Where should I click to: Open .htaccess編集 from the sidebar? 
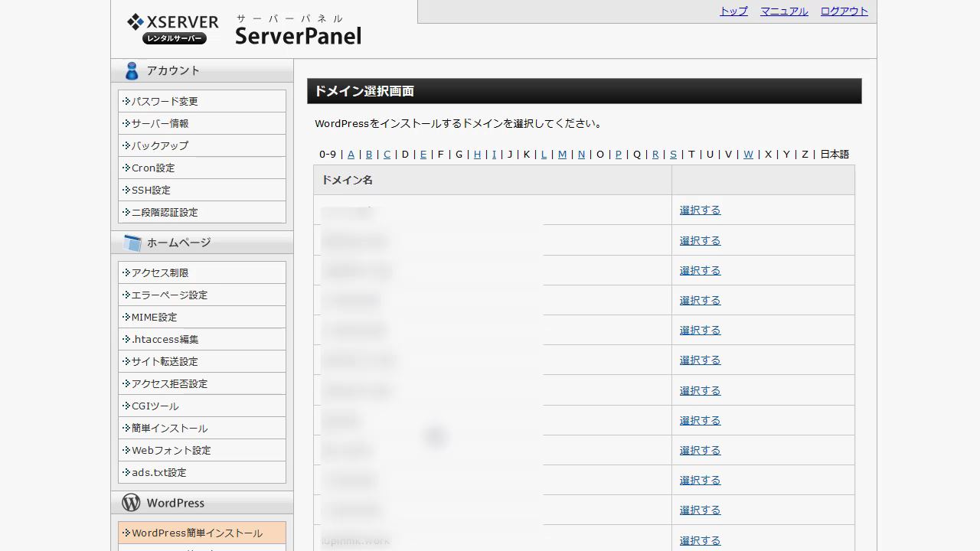click(165, 339)
